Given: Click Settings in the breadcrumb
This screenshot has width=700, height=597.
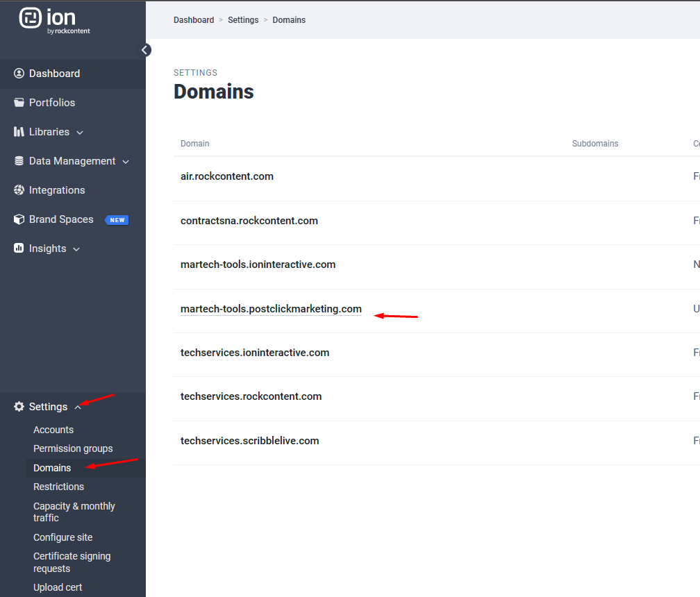Looking at the screenshot, I should [x=243, y=20].
